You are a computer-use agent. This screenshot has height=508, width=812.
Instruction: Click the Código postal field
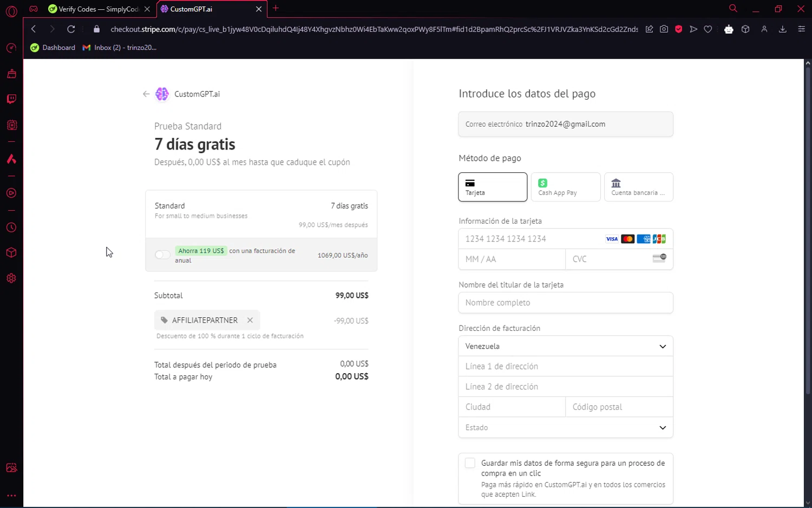click(619, 407)
